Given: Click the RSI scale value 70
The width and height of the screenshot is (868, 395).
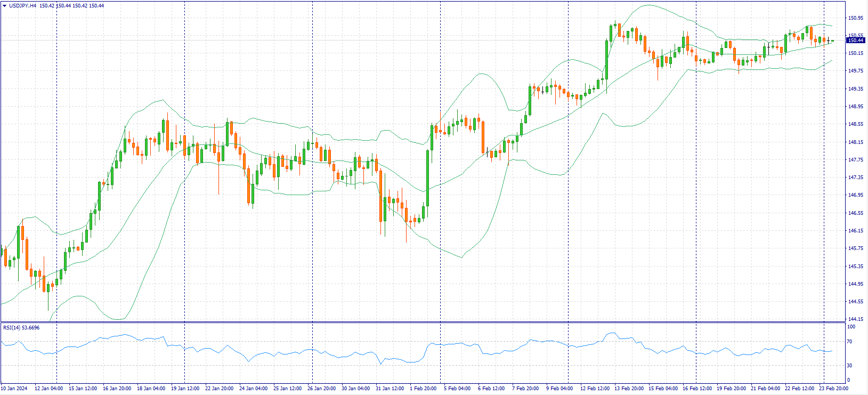Looking at the screenshot, I should [x=850, y=342].
